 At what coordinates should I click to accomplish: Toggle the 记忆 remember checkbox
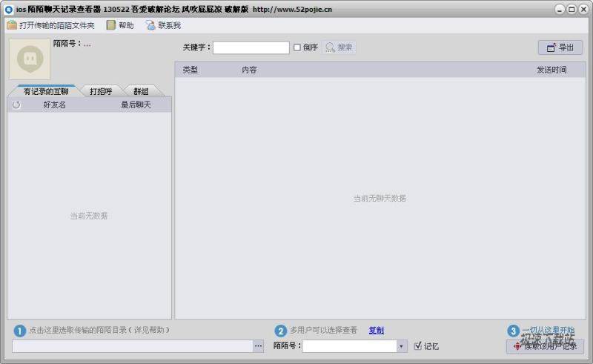(x=418, y=346)
